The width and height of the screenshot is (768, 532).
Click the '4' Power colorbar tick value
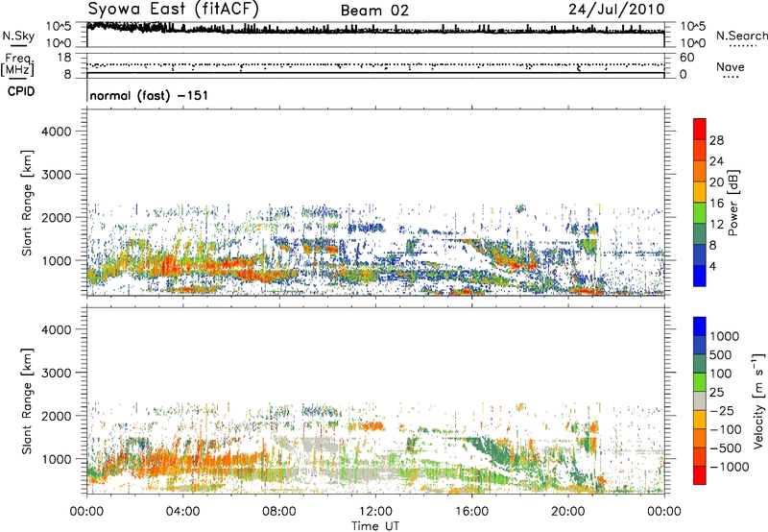click(x=712, y=266)
